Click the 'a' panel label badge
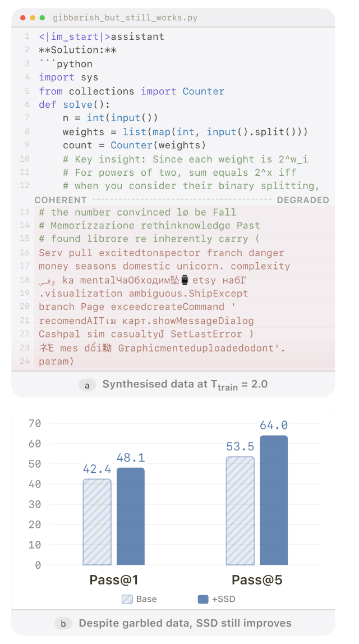This screenshot has width=359, height=644. (87, 385)
